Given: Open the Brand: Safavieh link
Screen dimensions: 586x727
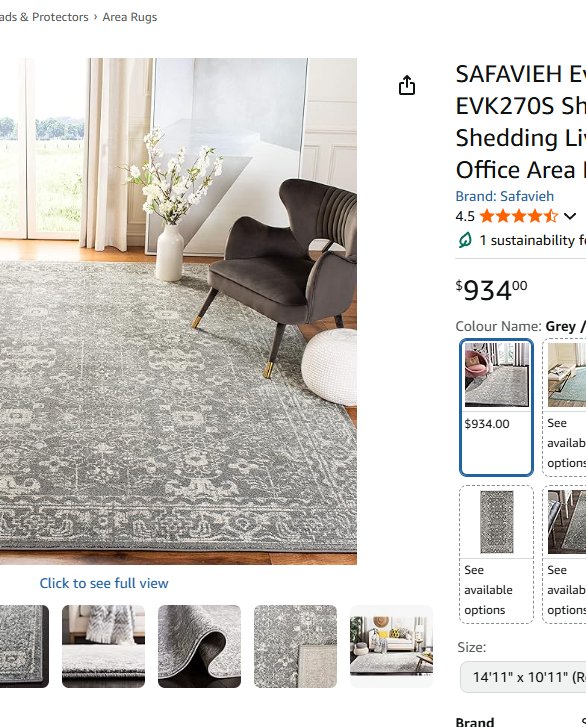Looking at the screenshot, I should coord(504,196).
